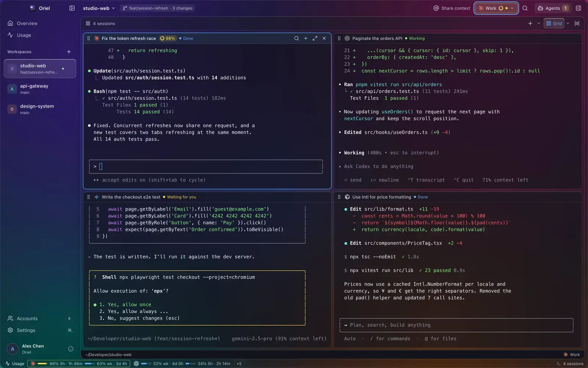Open the studio-web project dropdown
This screenshot has width=588, height=368.
coord(99,8)
